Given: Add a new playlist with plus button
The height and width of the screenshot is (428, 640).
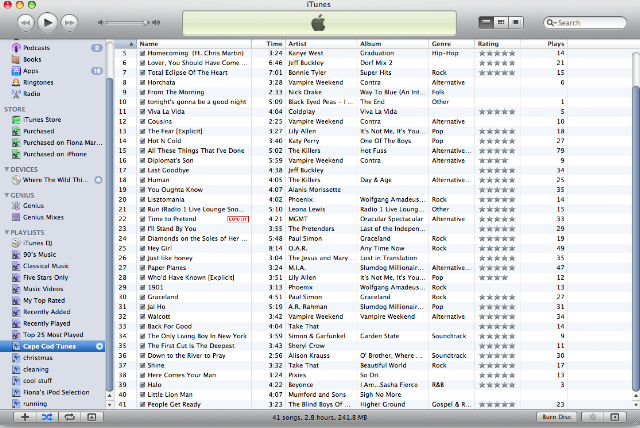Looking at the screenshot, I should click(25, 417).
